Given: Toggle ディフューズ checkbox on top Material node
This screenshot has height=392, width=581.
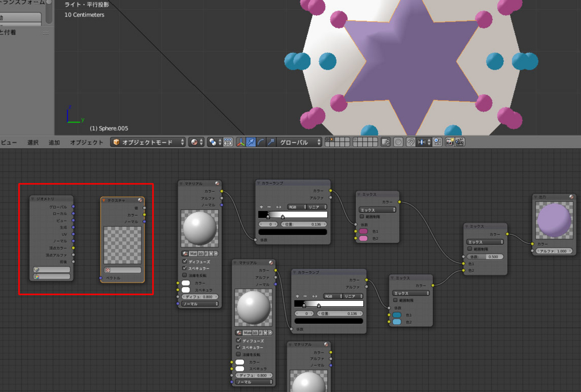Looking at the screenshot, I should pyautogui.click(x=184, y=261).
